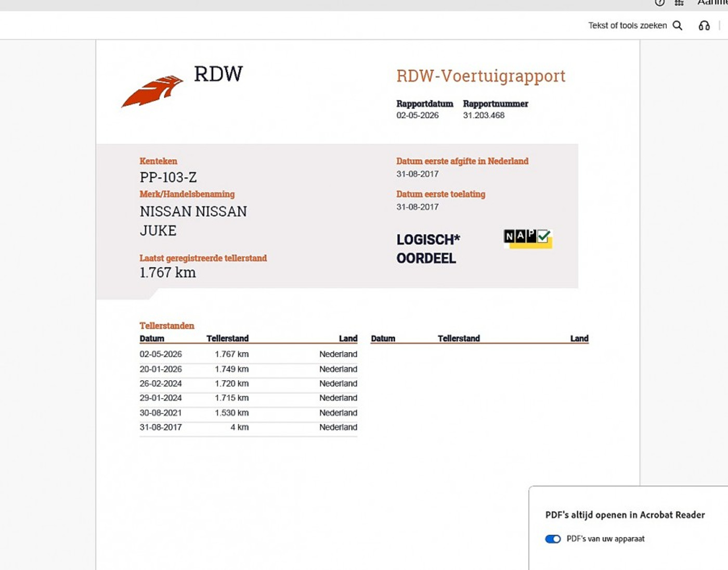Click Nederland in the 02-05-2026 row
Image resolution: width=728 pixels, height=570 pixels.
click(x=338, y=354)
